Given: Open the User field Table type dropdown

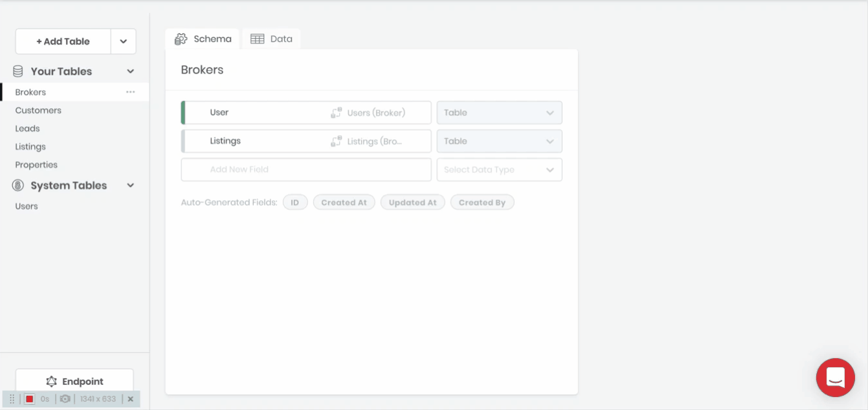Looking at the screenshot, I should (x=499, y=113).
